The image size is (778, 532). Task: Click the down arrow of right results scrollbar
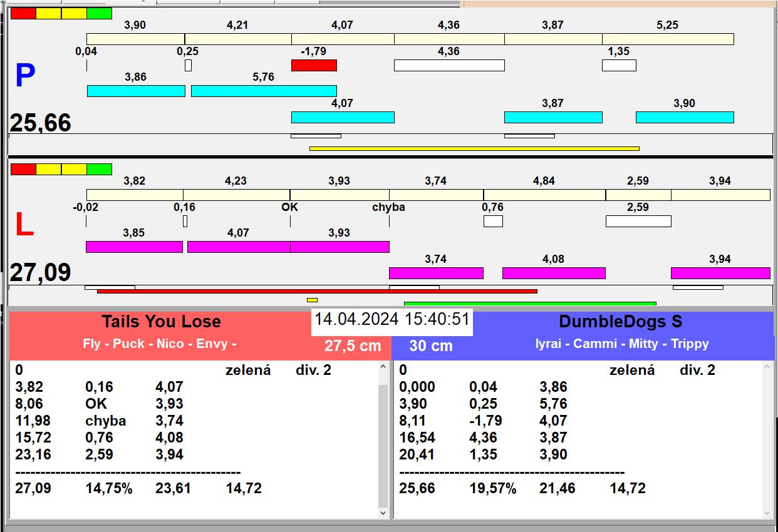tap(768, 513)
